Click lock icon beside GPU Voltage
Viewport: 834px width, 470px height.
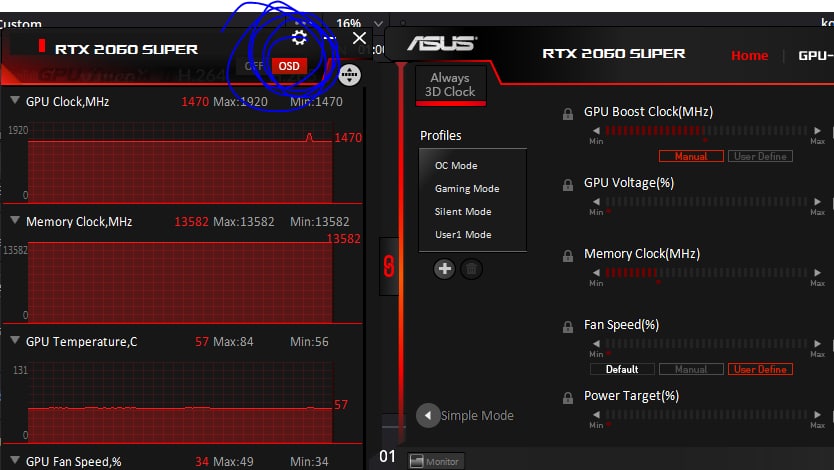(568, 185)
